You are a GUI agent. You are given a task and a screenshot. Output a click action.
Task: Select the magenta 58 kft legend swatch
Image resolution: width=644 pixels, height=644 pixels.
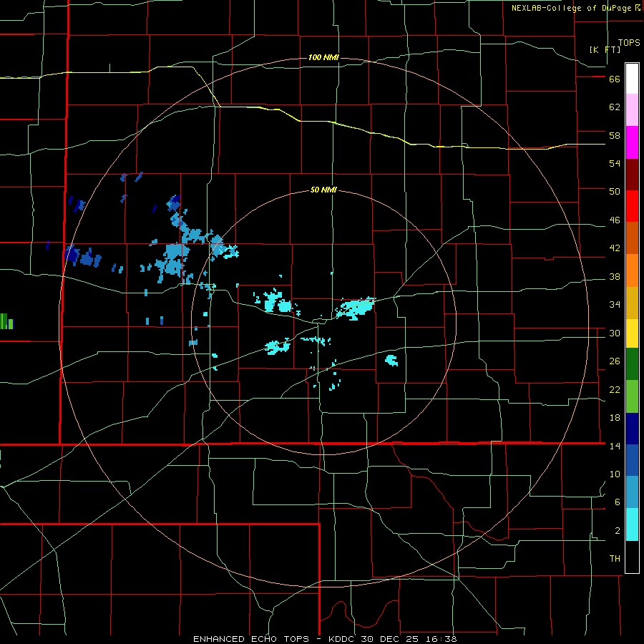[632, 142]
